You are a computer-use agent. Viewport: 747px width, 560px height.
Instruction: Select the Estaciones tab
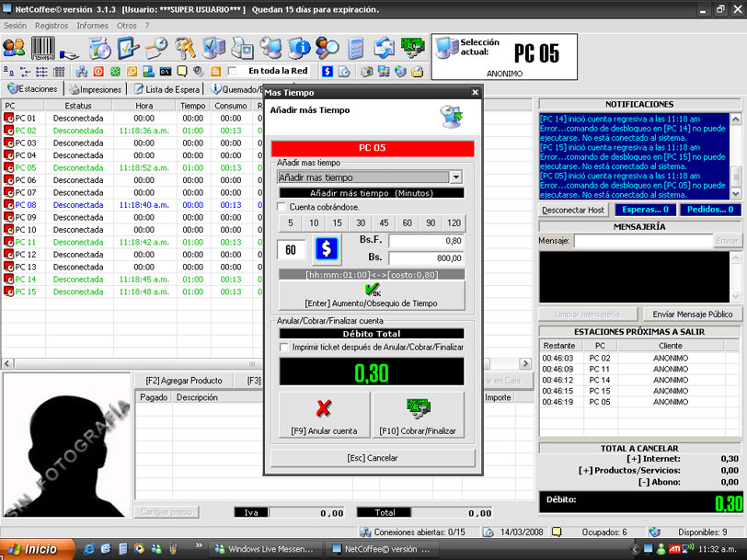point(33,88)
